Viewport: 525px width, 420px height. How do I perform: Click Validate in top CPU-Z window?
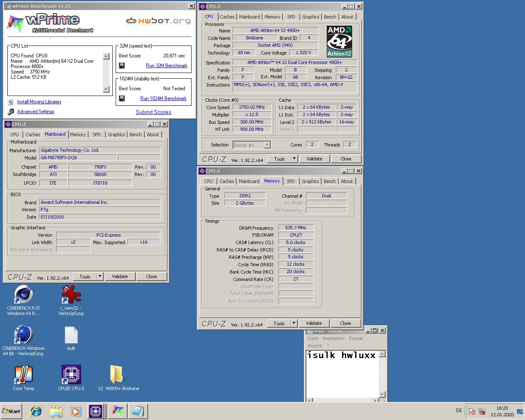[314, 159]
